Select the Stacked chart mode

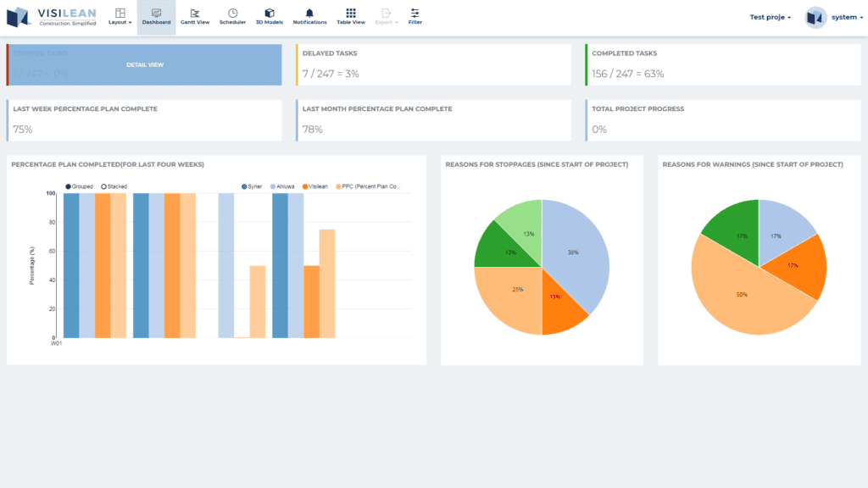tap(103, 186)
